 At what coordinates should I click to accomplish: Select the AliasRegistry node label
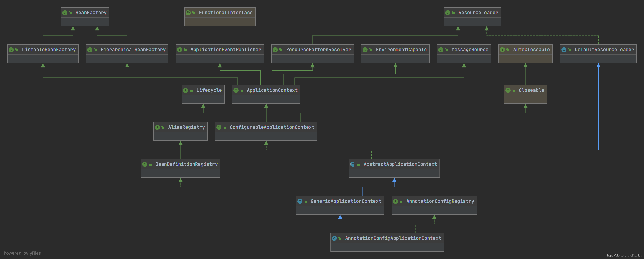187,127
